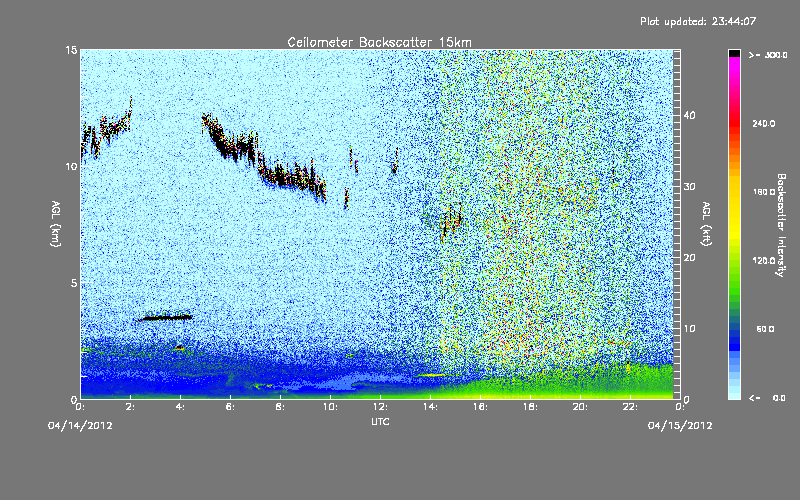The image size is (800, 500).
Task: Click the "04/15/2012" end date
Action: point(680,425)
